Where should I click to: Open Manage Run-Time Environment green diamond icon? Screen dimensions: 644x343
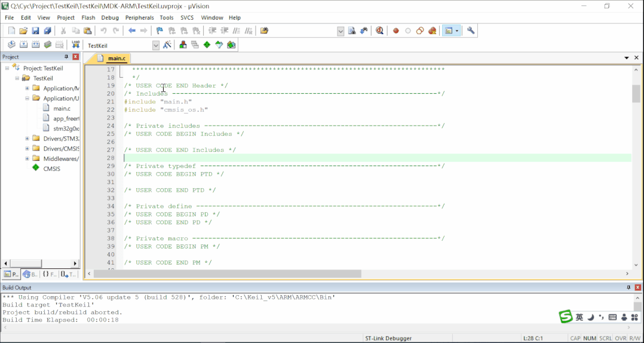pos(207,45)
